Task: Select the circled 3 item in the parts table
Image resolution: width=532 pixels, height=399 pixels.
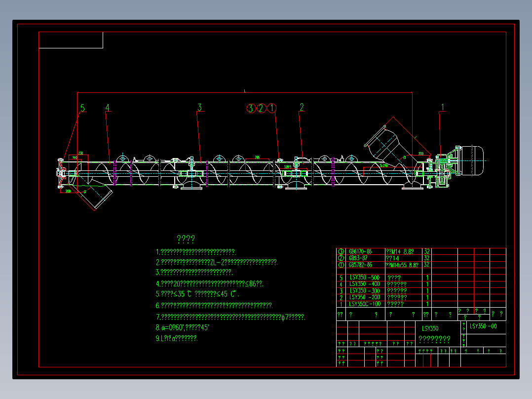Action: coord(341,252)
